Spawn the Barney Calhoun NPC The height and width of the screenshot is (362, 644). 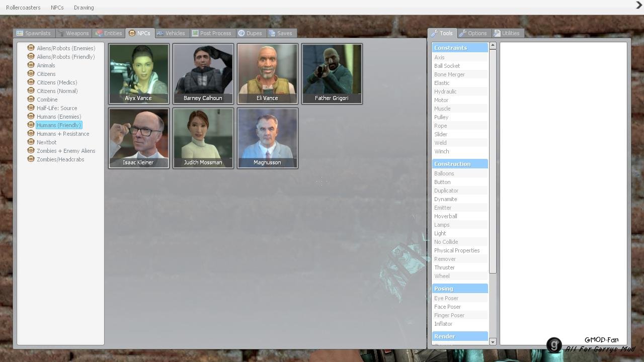click(x=203, y=73)
